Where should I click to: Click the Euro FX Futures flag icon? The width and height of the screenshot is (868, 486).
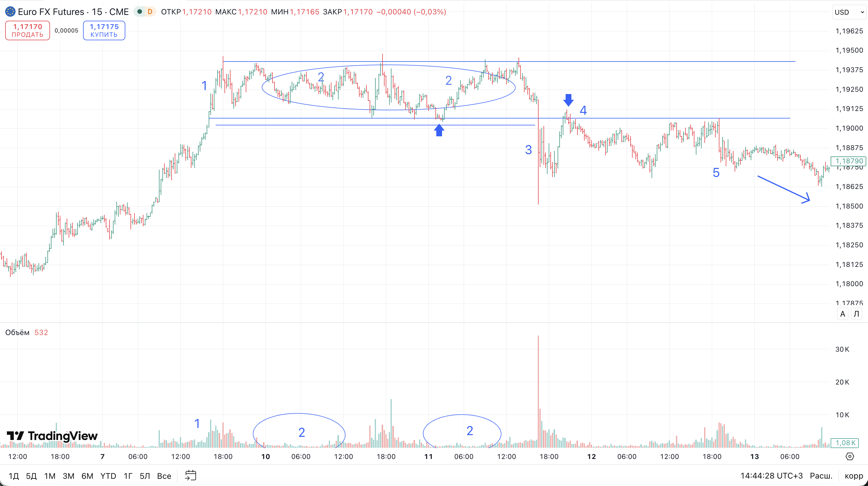(10, 12)
